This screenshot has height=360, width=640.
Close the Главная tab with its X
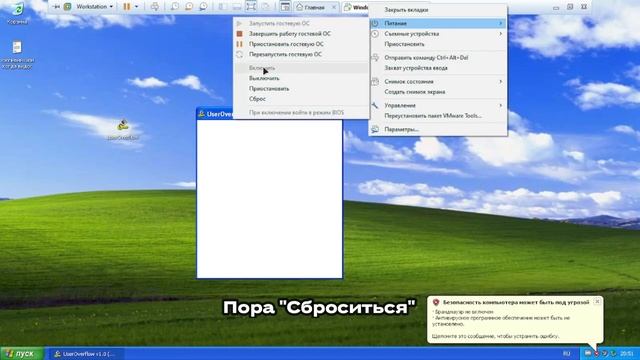click(x=334, y=7)
